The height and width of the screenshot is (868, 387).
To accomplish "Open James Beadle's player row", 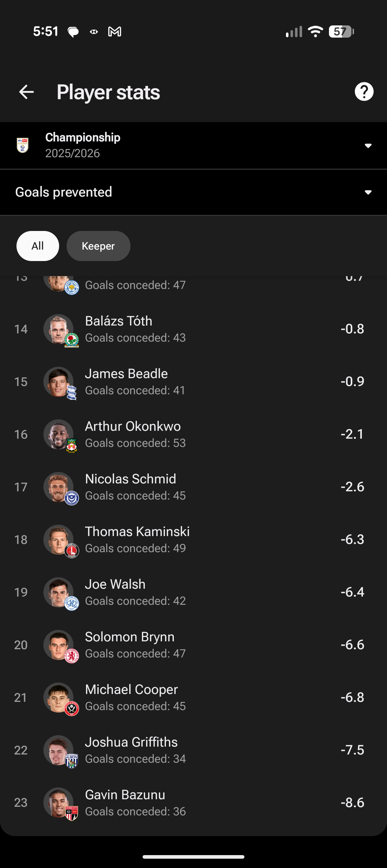I will pos(193,382).
